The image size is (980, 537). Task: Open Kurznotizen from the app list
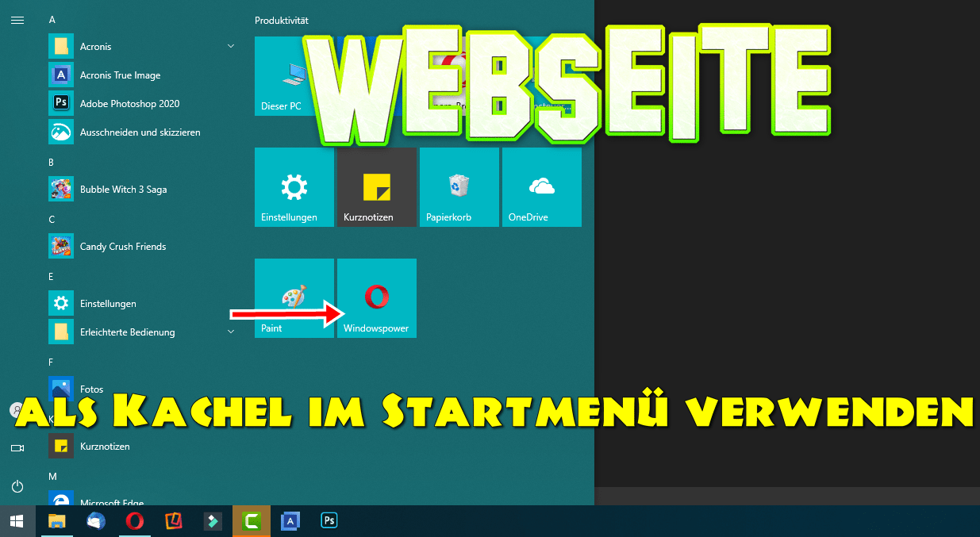click(143, 447)
